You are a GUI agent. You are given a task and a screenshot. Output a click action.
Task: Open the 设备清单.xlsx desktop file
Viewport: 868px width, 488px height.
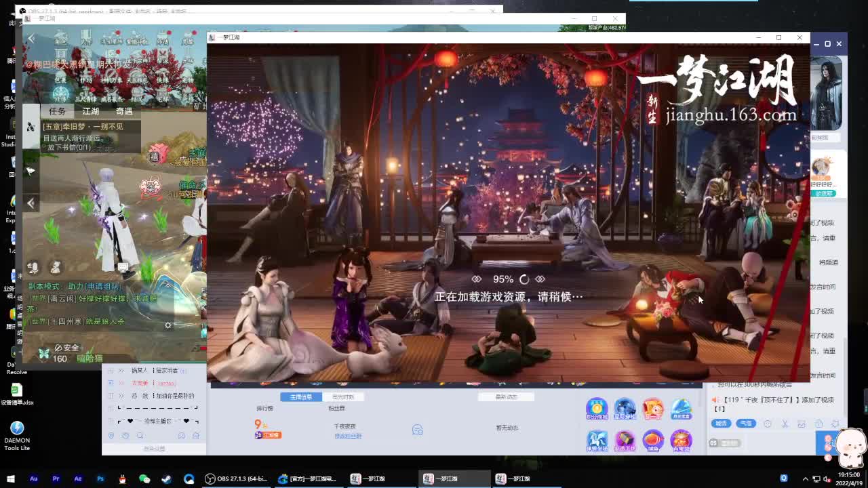coord(17,394)
